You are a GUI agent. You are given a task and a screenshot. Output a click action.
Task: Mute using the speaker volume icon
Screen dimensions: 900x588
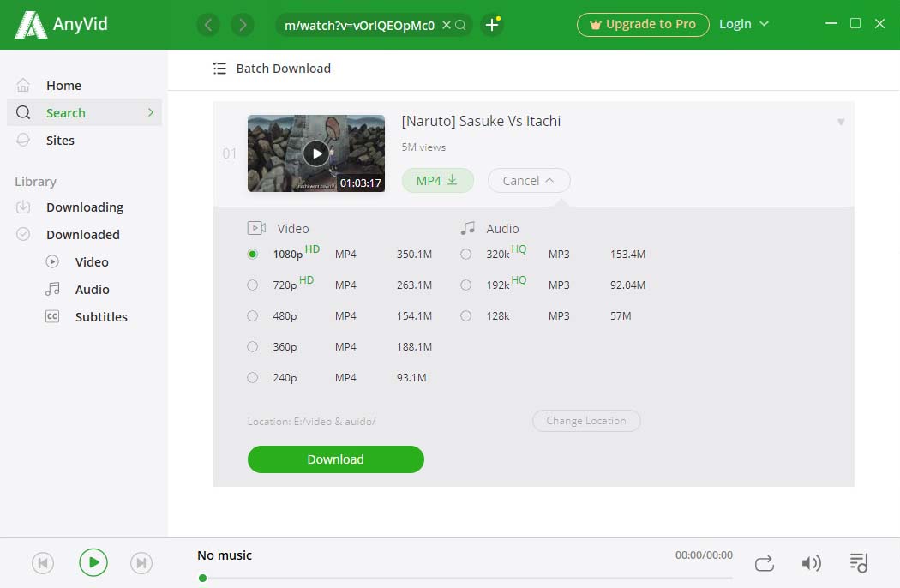click(x=810, y=563)
